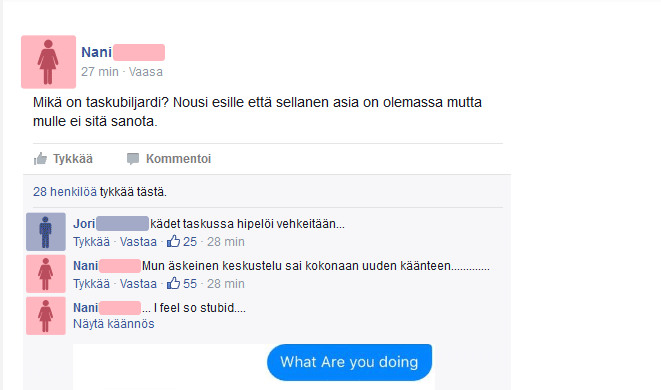Open the post author name Nani
Image resolution: width=661 pixels, height=390 pixels.
click(97, 52)
